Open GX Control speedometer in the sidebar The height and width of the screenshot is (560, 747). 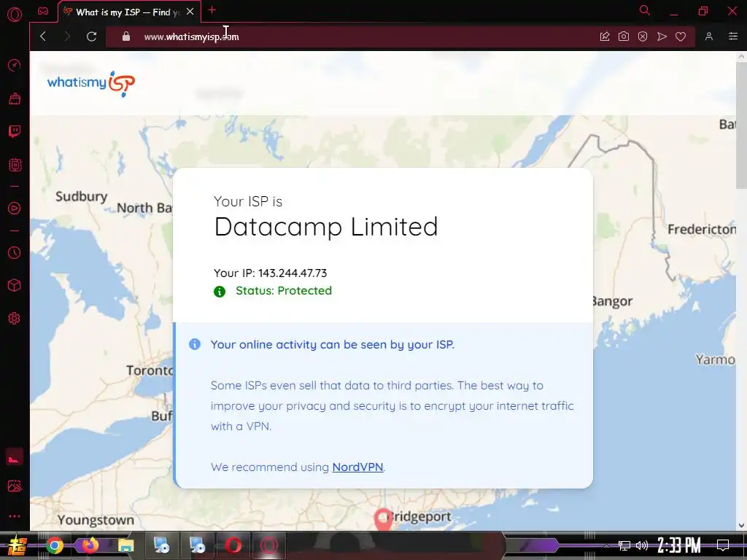(x=15, y=65)
